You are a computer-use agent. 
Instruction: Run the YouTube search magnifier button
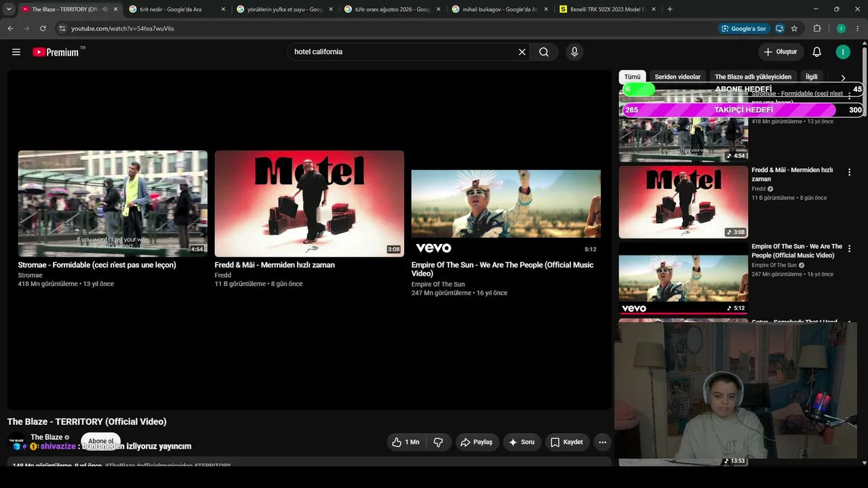544,52
